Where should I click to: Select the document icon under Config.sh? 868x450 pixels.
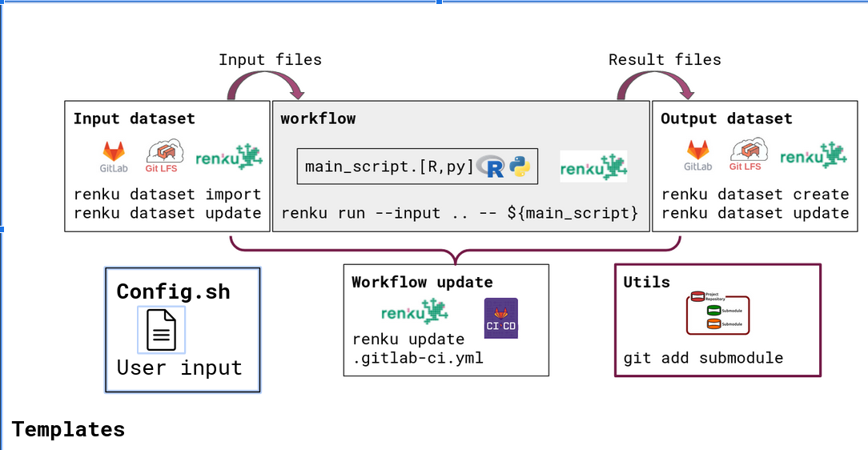click(x=161, y=330)
